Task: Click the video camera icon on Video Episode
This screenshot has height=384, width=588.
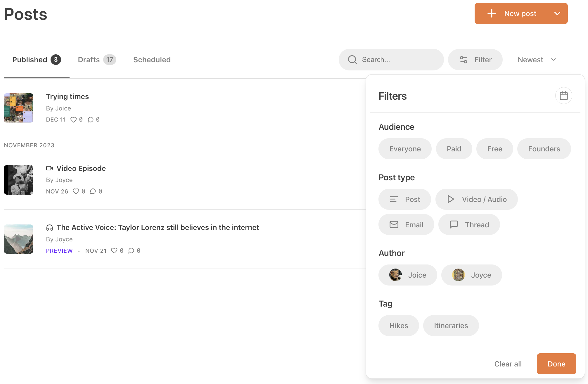Action: (49, 168)
